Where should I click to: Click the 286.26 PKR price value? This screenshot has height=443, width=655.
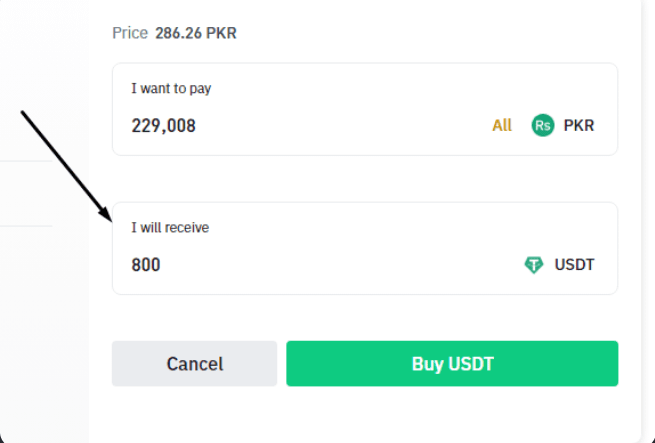point(196,33)
